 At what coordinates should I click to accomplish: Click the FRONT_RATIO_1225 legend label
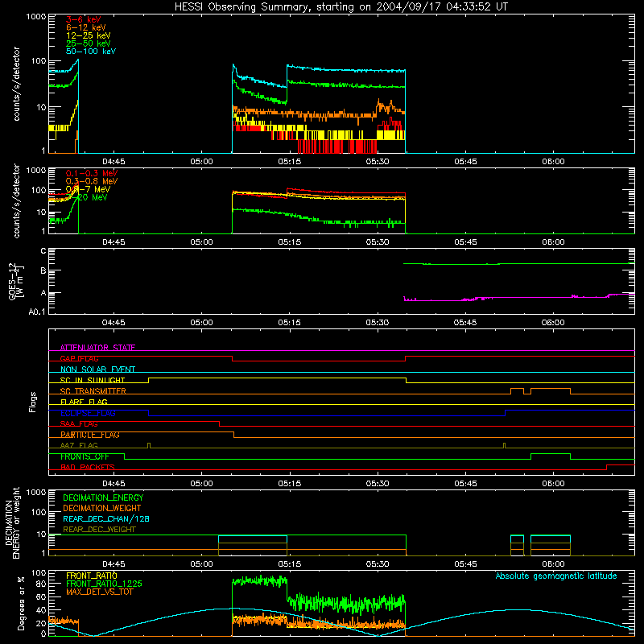click(x=105, y=584)
